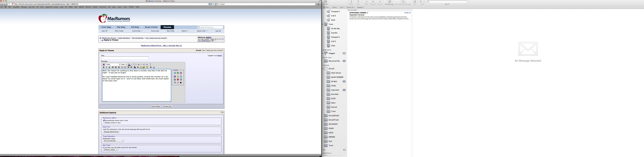Click the Underline formatting icon
644x157 pixels.
tap(109, 67)
